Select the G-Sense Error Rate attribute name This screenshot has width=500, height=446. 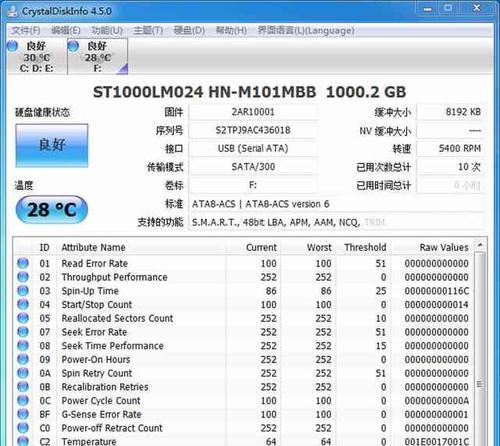(101, 414)
